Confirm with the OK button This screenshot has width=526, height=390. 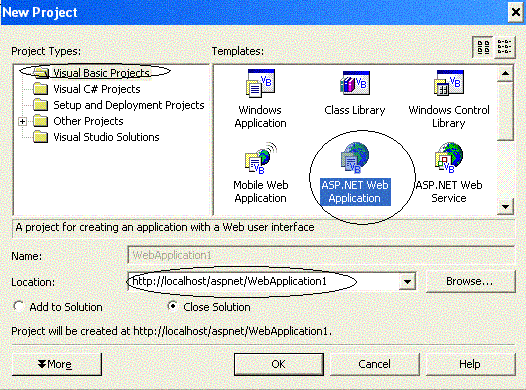[x=279, y=364]
